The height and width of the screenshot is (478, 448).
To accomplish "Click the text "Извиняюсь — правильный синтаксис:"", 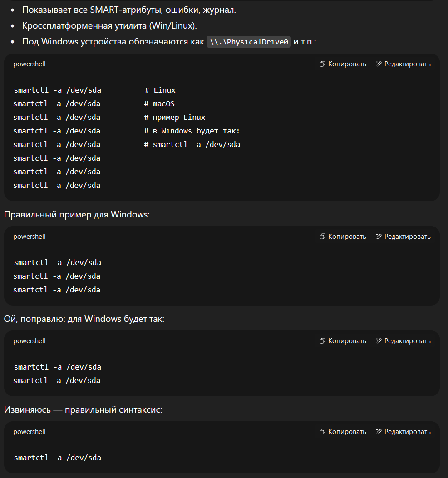I will pos(83,410).
